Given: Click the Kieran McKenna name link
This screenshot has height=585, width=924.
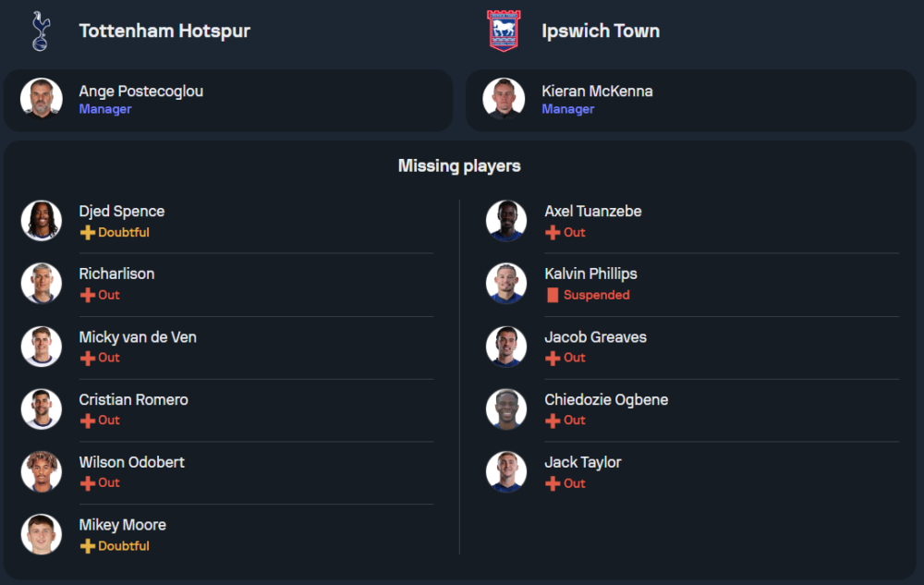Looking at the screenshot, I should (x=597, y=91).
